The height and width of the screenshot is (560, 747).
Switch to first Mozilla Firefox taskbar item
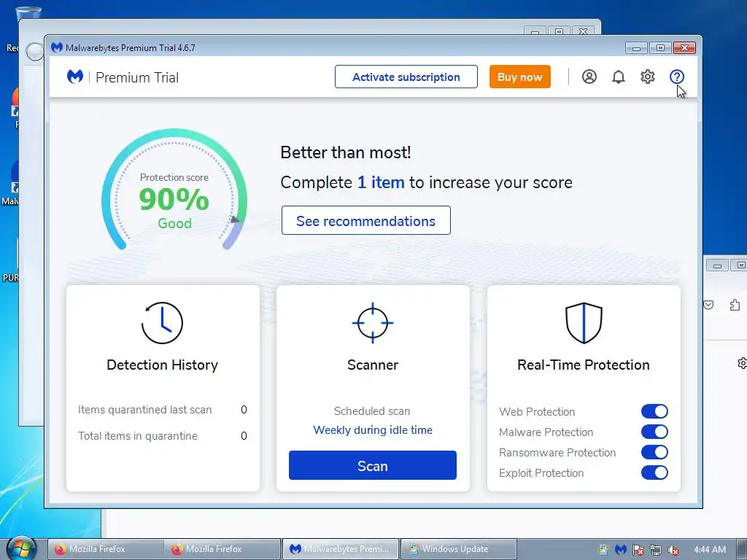tap(105, 549)
